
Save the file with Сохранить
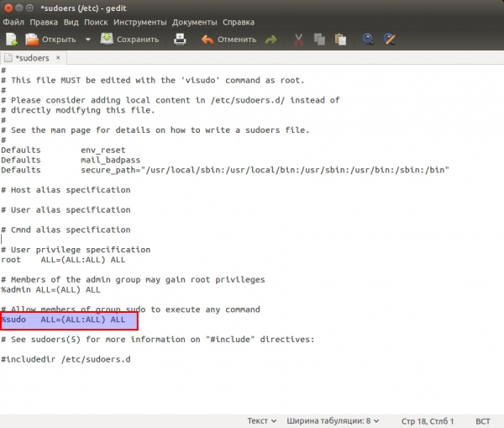tap(129, 39)
